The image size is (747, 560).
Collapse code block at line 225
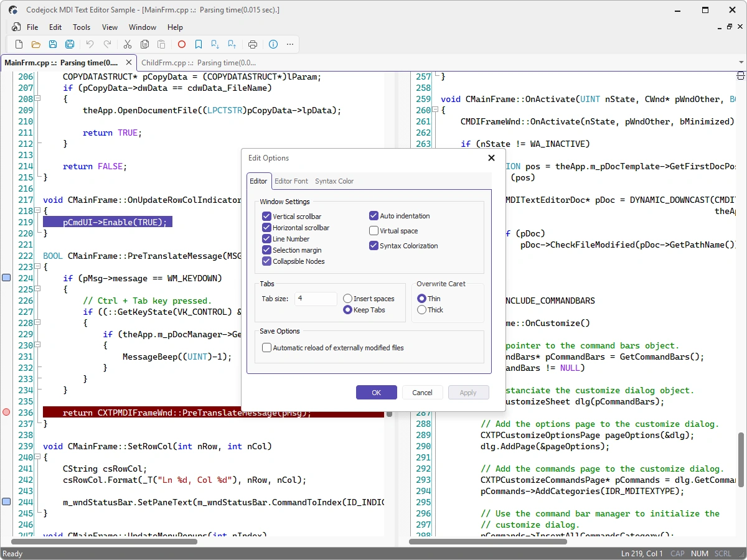pos(37,289)
